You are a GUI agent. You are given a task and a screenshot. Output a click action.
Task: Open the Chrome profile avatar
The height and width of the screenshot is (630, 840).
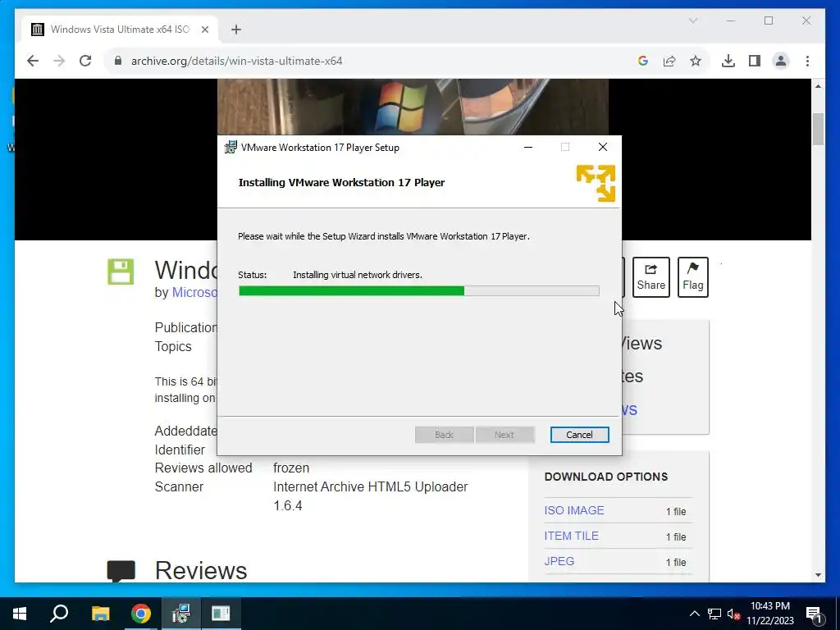(781, 61)
